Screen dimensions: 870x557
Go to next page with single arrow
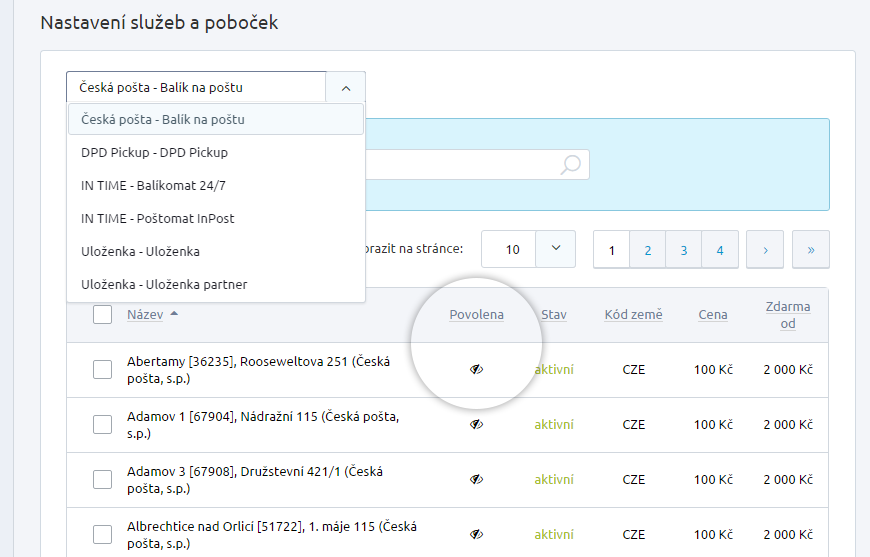(x=765, y=250)
